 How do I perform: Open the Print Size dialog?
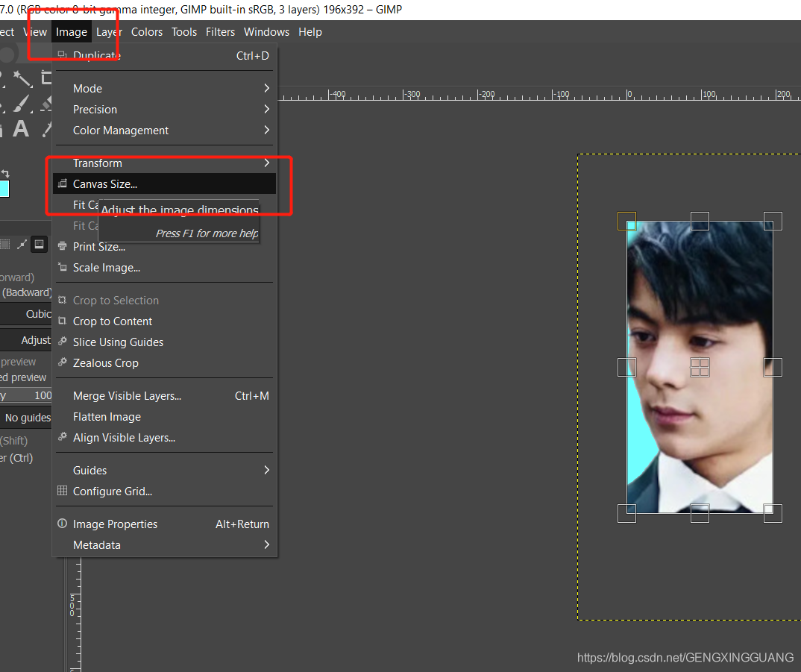165,247
